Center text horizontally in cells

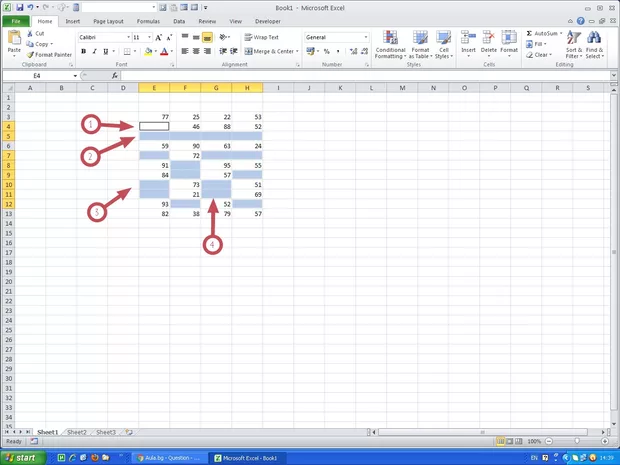[196, 51]
